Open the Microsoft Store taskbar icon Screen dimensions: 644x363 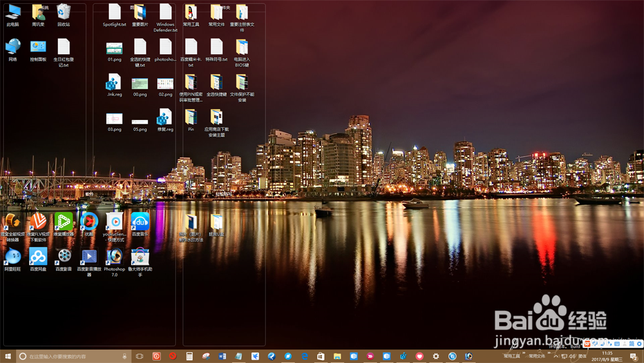coord(321,357)
